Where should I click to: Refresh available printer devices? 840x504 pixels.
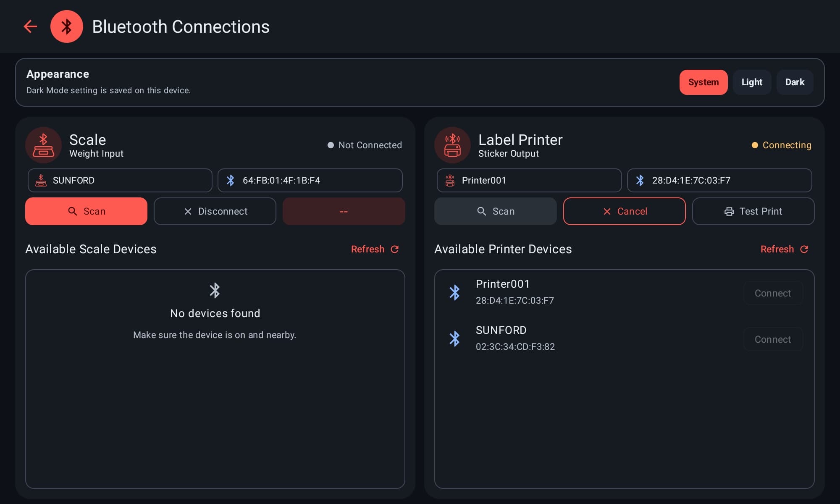click(784, 249)
